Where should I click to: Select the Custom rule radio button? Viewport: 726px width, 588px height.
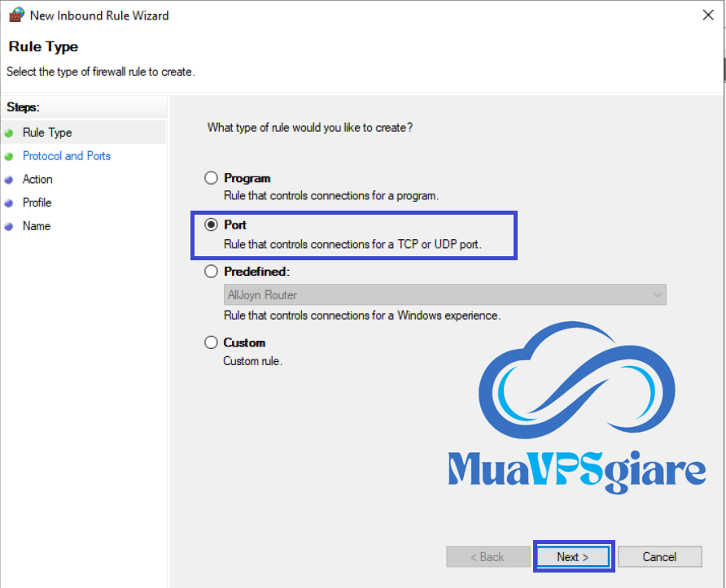(x=211, y=342)
